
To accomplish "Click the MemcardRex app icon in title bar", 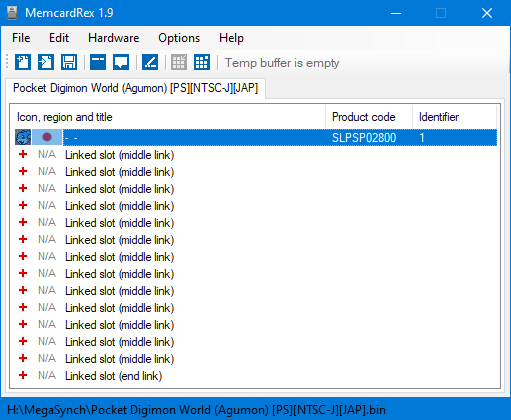I will pyautogui.click(x=12, y=13).
